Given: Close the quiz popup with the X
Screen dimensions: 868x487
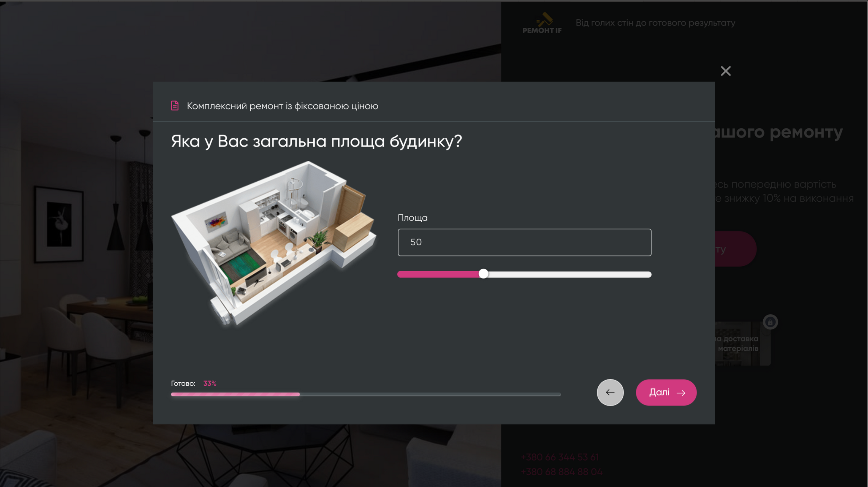Looking at the screenshot, I should (725, 71).
